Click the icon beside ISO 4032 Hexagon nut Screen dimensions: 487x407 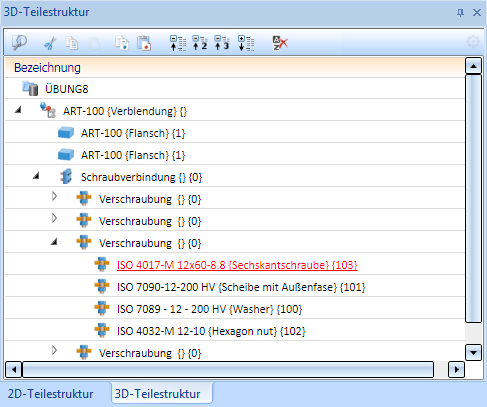click(102, 330)
